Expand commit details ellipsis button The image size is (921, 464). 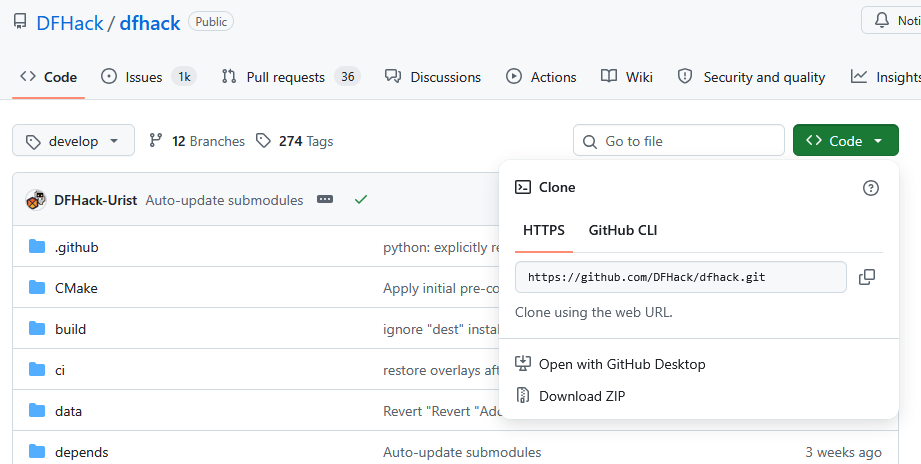click(325, 200)
